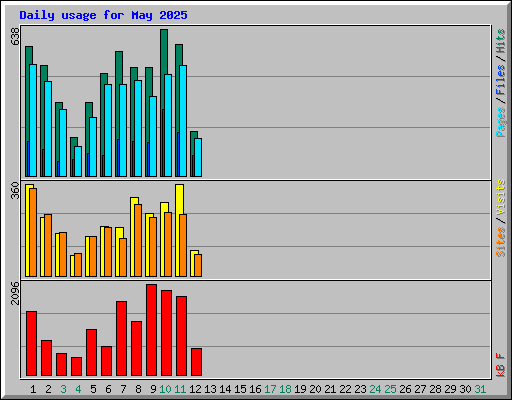The image size is (512, 400).
Task: Click day label 6
Action: [108, 389]
